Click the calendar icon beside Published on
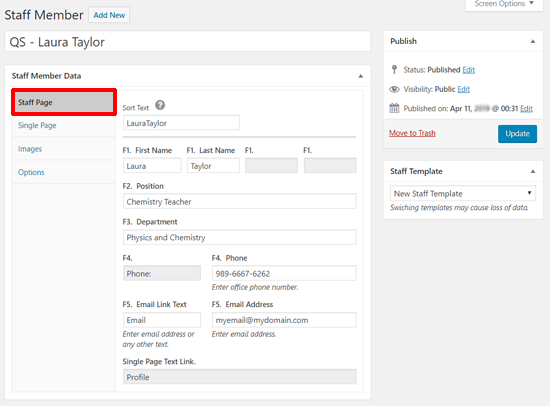Image resolution: width=550 pixels, height=406 pixels. click(x=394, y=108)
